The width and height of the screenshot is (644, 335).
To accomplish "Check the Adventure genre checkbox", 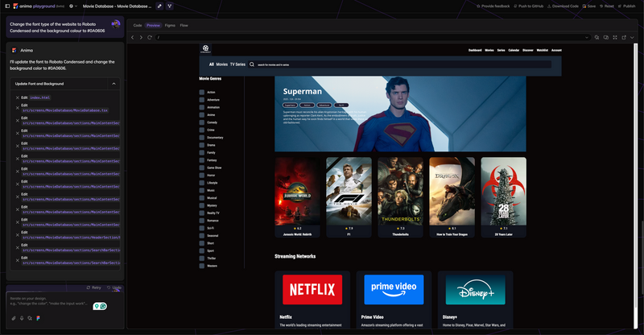I will 202,100.
